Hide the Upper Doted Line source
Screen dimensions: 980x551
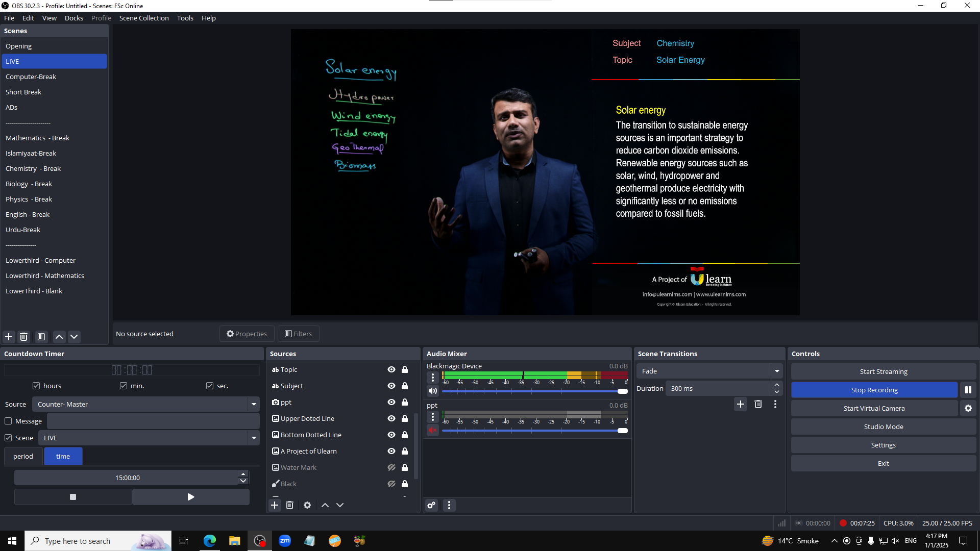[391, 418]
